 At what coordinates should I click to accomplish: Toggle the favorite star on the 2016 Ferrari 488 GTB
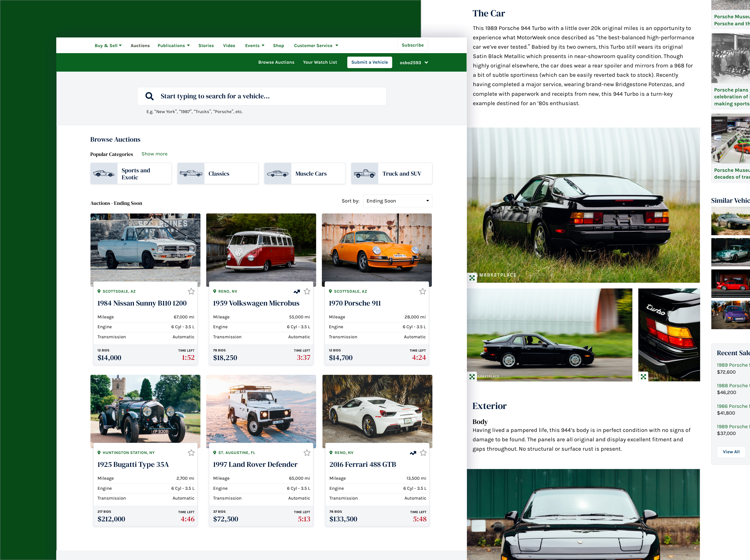coord(423,453)
